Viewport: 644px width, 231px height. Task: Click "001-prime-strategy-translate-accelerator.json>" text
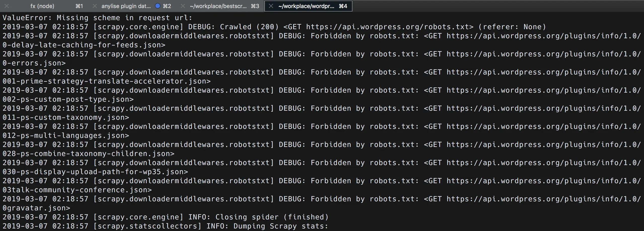[x=106, y=81]
